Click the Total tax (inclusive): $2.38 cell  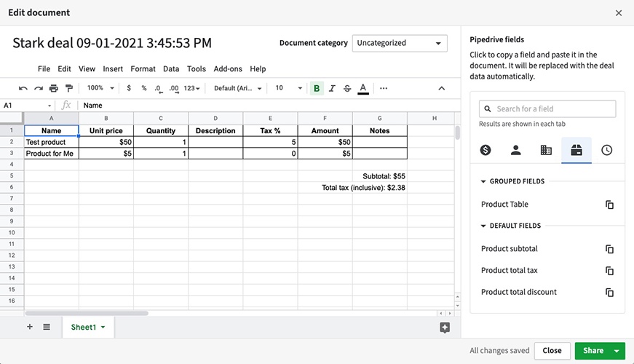[x=363, y=188]
